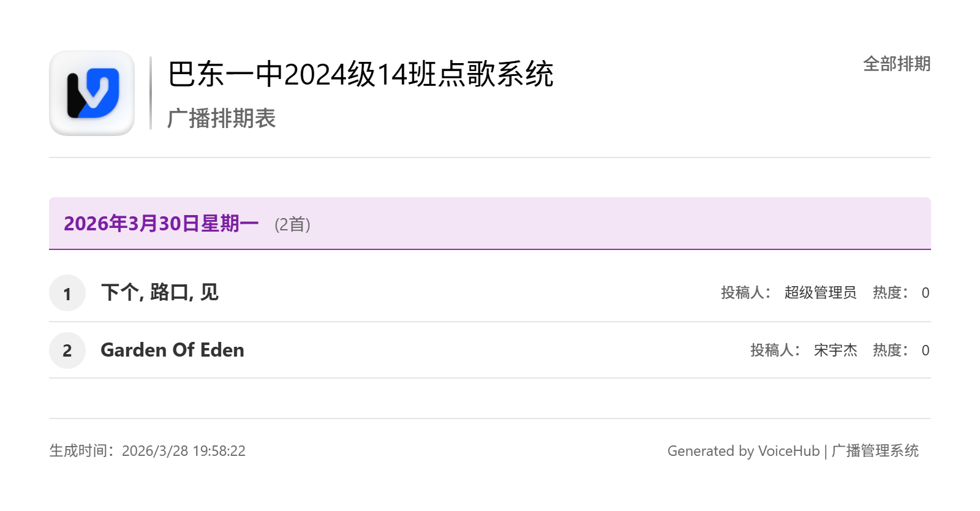The image size is (980, 511).
Task: Click the 热度 label for 下个, 路口, 见
Action: click(890, 293)
